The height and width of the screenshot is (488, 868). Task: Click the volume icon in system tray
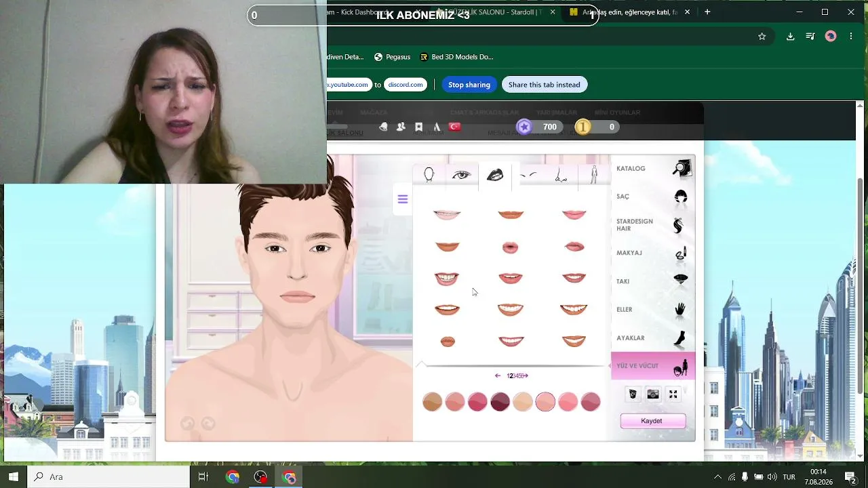772,477
